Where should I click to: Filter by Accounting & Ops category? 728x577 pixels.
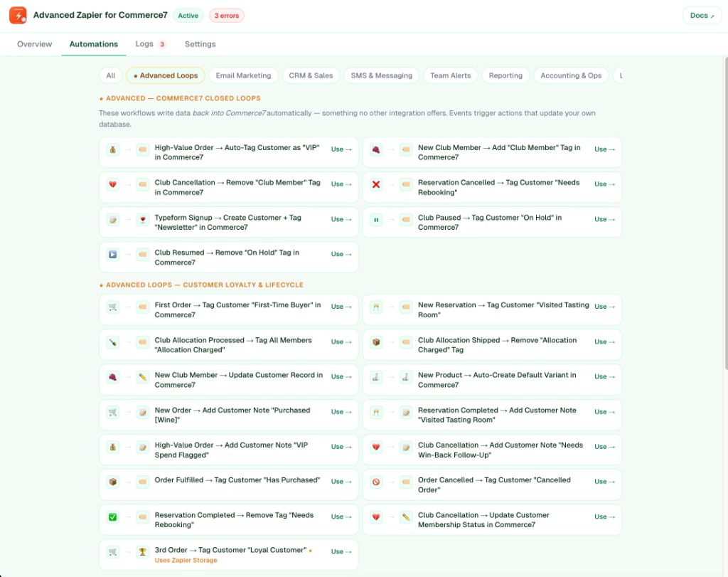tap(571, 75)
